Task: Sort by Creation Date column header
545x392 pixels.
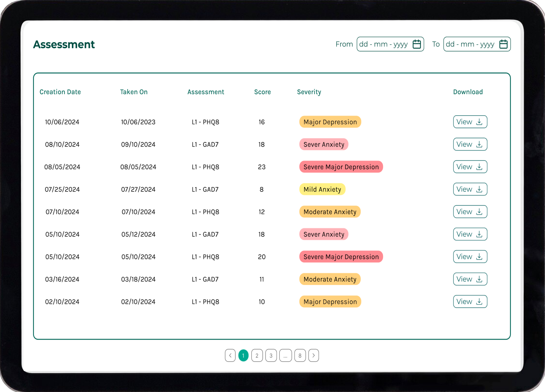Action: (60, 92)
